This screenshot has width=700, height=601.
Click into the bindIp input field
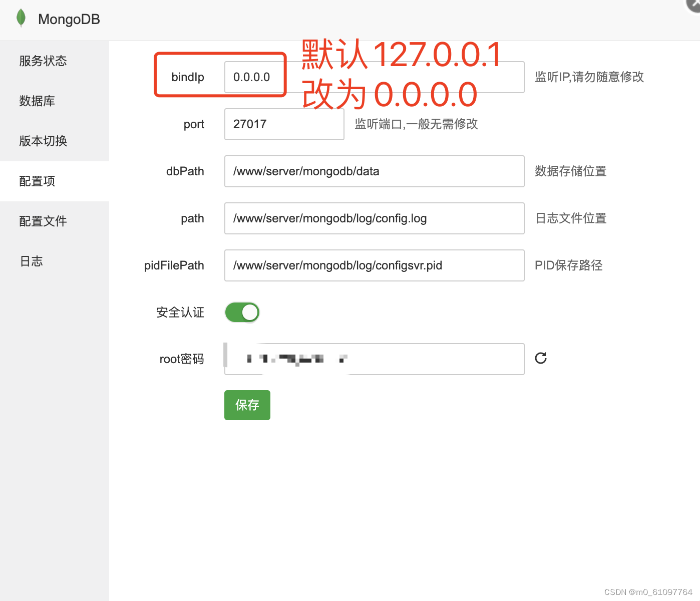point(375,77)
